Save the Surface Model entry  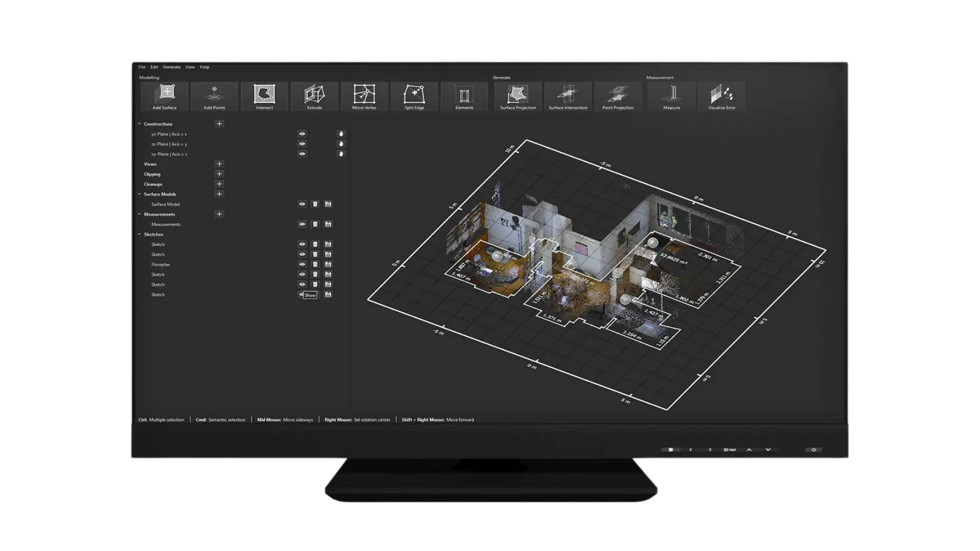(x=328, y=204)
